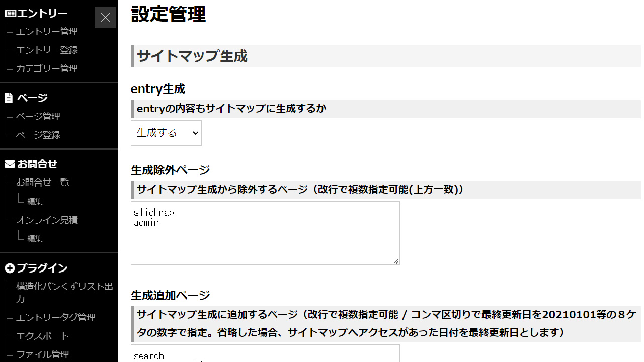Go to ページ管理

coord(38,116)
